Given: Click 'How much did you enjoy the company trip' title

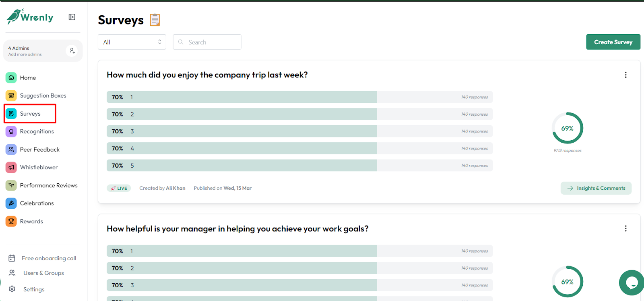Looking at the screenshot, I should pos(207,75).
